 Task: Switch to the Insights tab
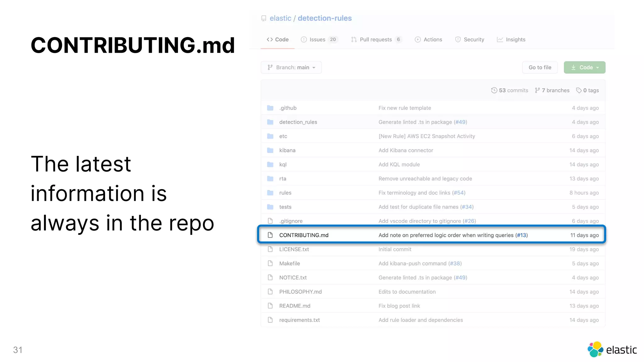tap(511, 40)
